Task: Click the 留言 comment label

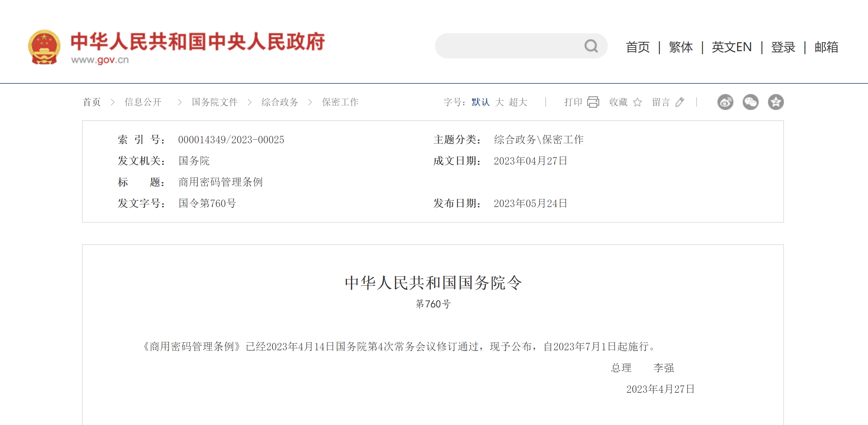Action: [661, 102]
